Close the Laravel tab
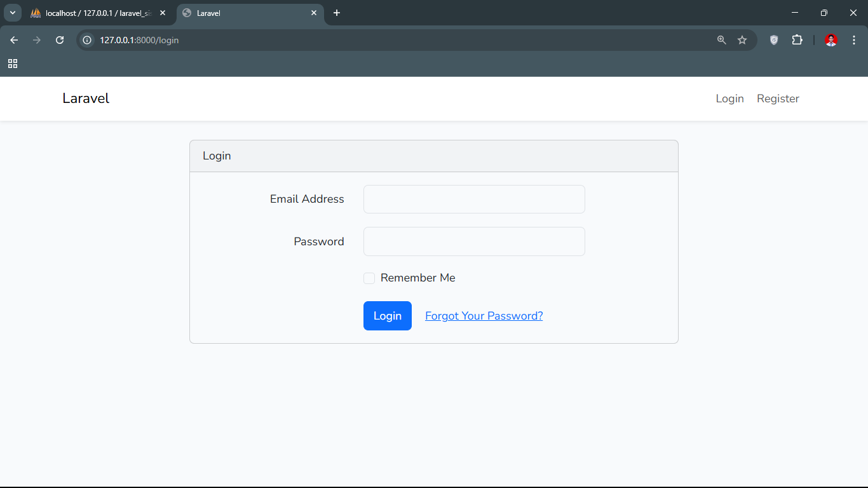Screen dimensions: 868x488 pyautogui.click(x=314, y=13)
